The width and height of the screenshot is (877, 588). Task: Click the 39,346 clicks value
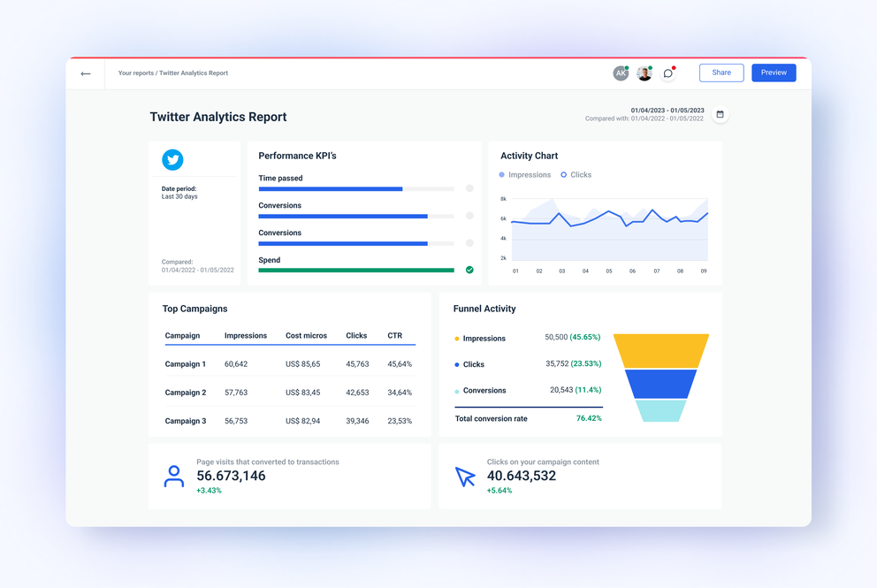[357, 421]
